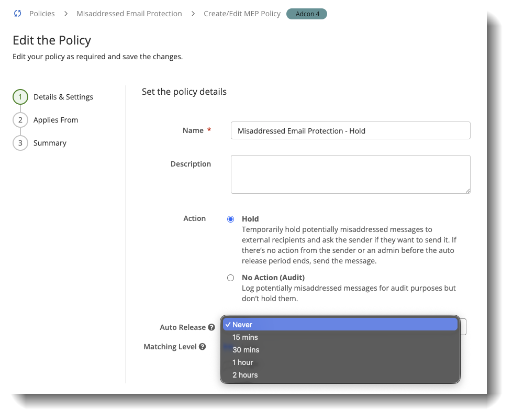The width and height of the screenshot is (513, 420).
Task: Click the first breadcrumb chevron separator
Action: click(x=66, y=14)
